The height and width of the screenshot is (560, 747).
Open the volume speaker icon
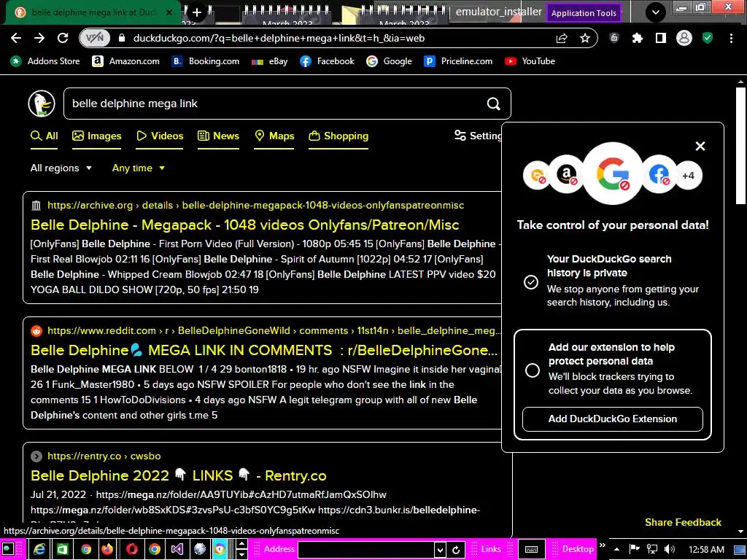coord(670,550)
